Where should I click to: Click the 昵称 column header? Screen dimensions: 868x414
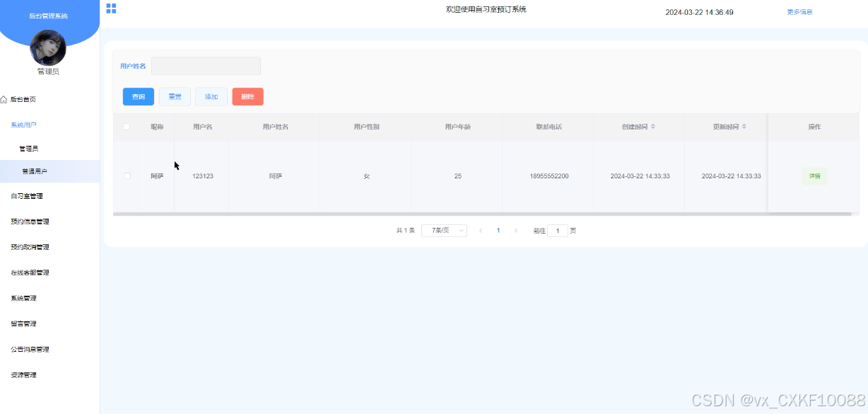(156, 127)
